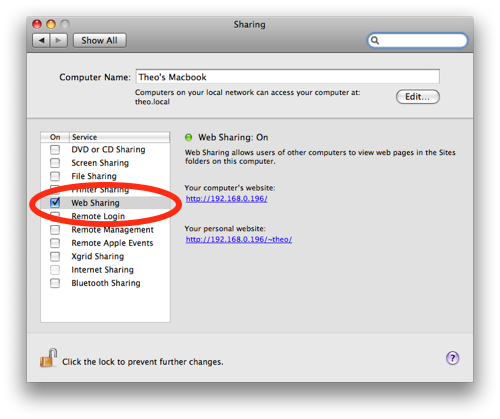Enable Xgrid Sharing checkbox
The height and width of the screenshot is (419, 500).
(55, 256)
